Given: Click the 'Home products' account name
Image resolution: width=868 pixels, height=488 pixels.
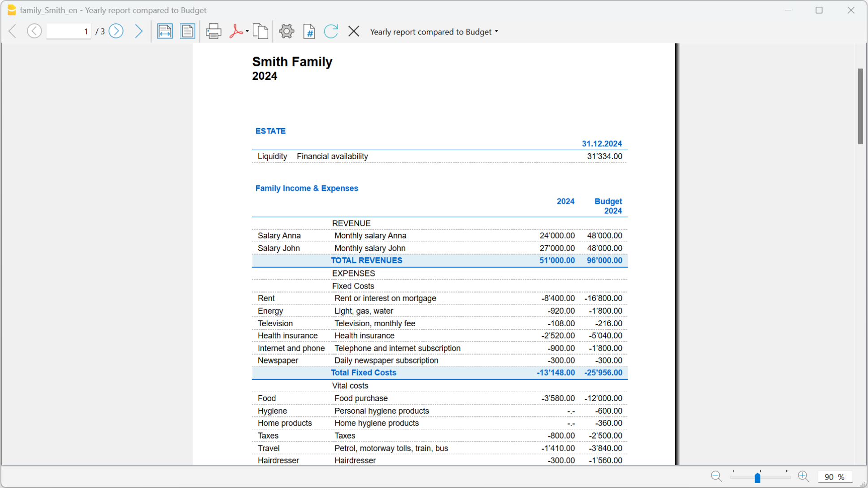Looking at the screenshot, I should tap(285, 423).
